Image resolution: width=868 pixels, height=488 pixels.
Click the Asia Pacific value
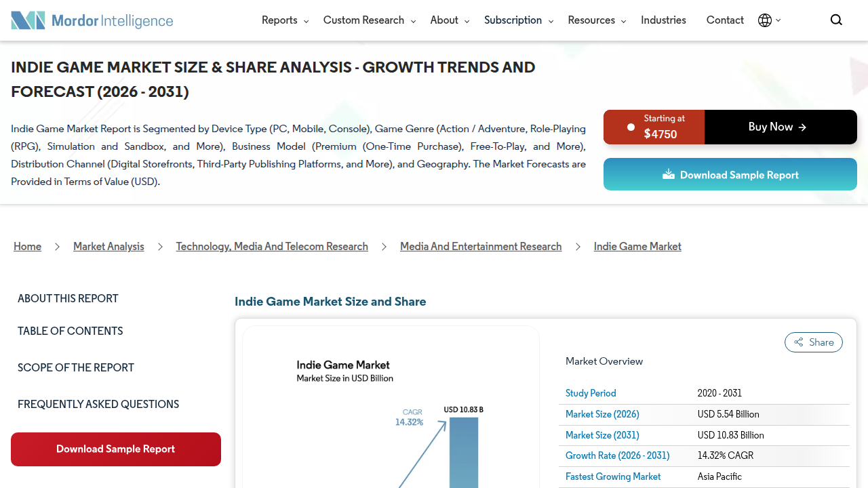719,476
